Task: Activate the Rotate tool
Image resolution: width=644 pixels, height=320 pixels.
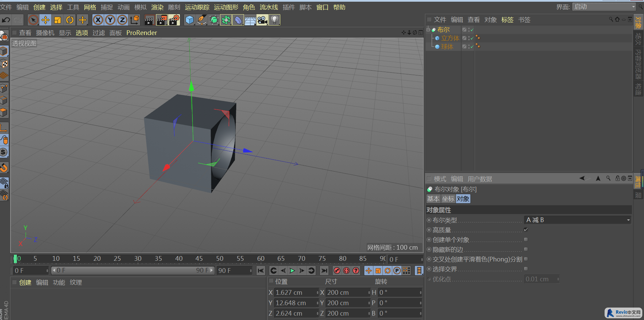Action: (70, 20)
